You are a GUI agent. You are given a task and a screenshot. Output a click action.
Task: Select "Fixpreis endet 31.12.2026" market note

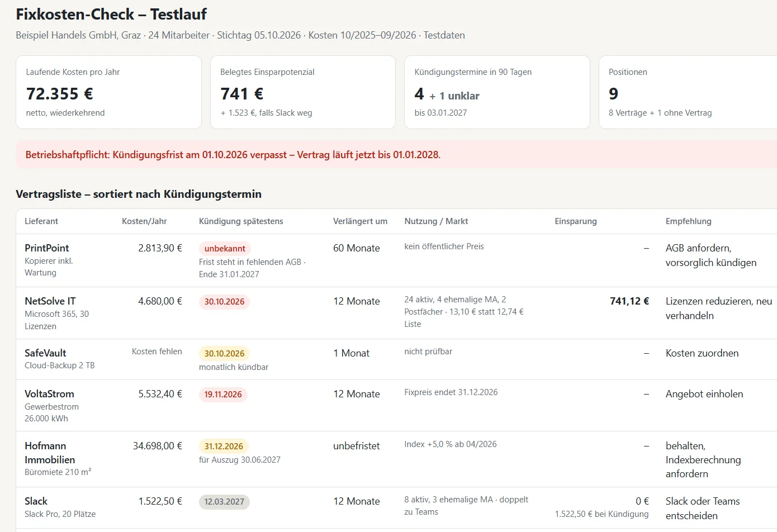click(x=451, y=392)
